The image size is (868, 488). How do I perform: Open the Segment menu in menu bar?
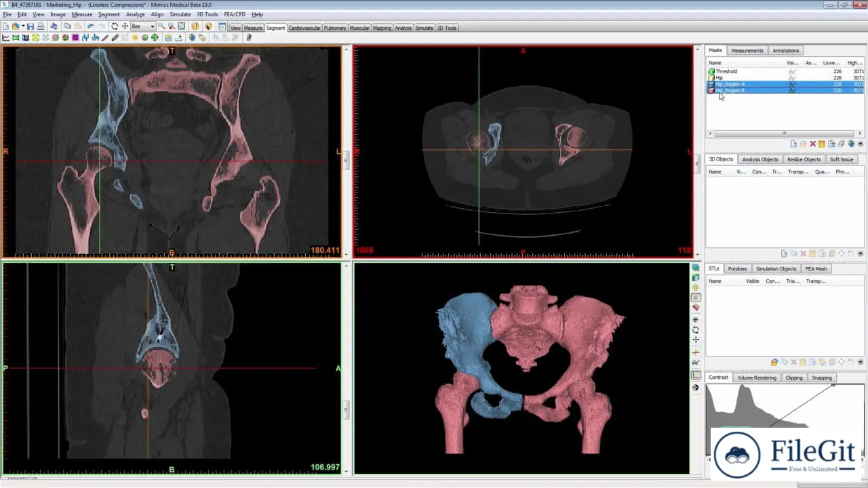(108, 14)
